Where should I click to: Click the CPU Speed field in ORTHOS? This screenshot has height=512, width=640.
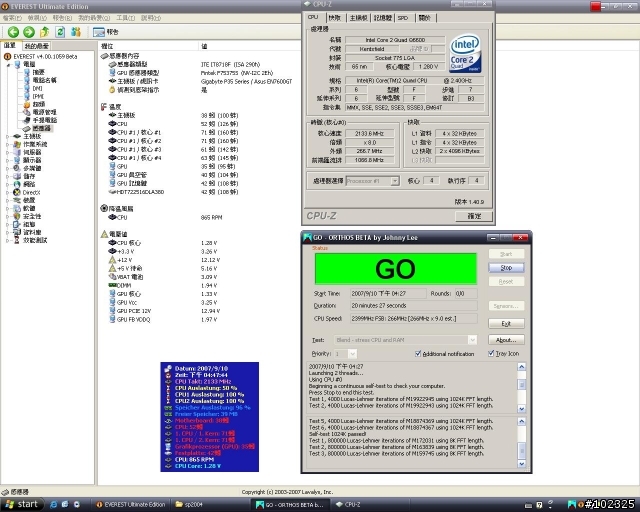point(413,318)
